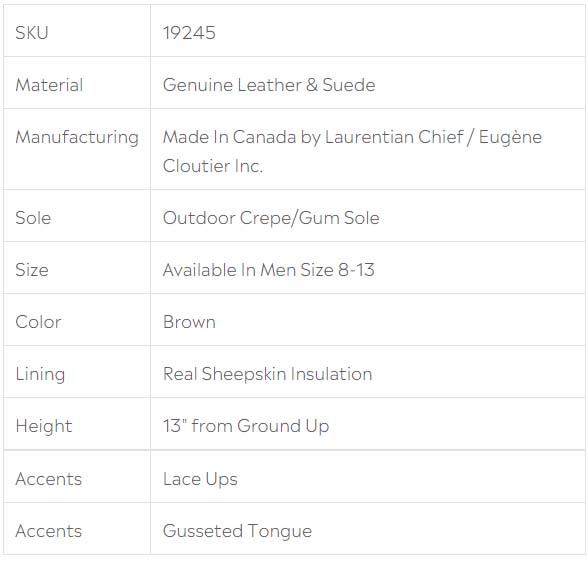
Task: Click the Genuine Leather & Suede text
Action: pos(269,85)
